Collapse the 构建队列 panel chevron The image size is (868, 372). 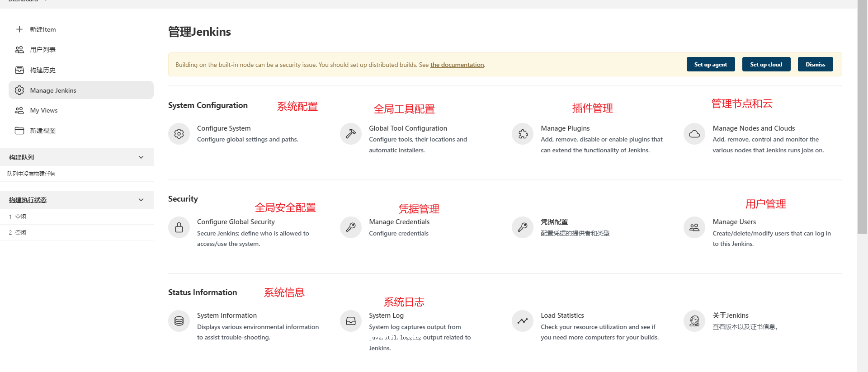click(141, 157)
